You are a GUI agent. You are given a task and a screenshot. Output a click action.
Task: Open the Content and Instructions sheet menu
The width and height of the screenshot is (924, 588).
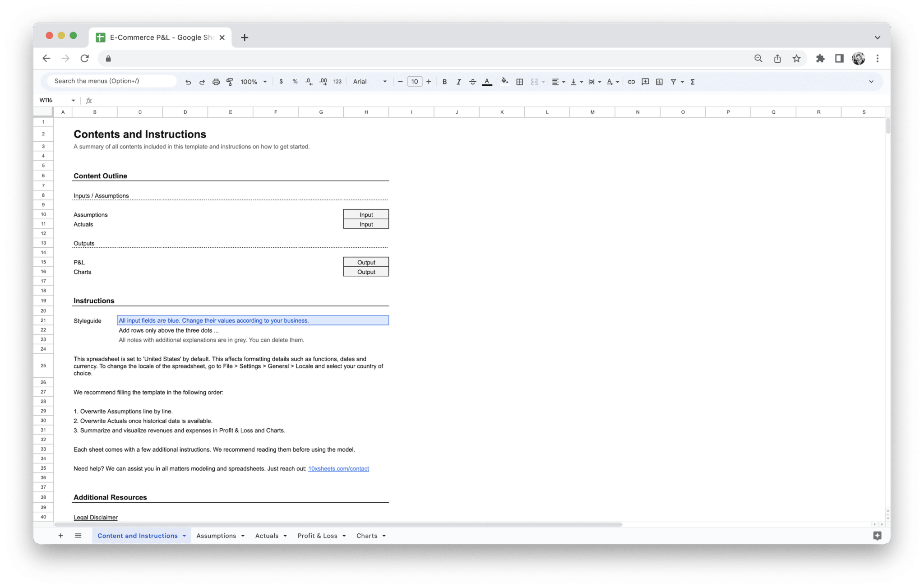tap(184, 536)
